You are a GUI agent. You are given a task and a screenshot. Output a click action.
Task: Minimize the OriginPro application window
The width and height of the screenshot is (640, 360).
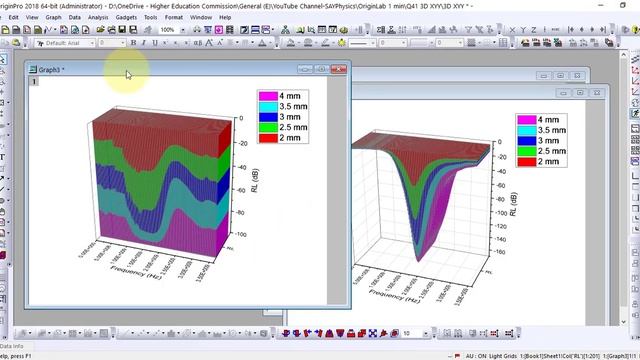point(600,6)
